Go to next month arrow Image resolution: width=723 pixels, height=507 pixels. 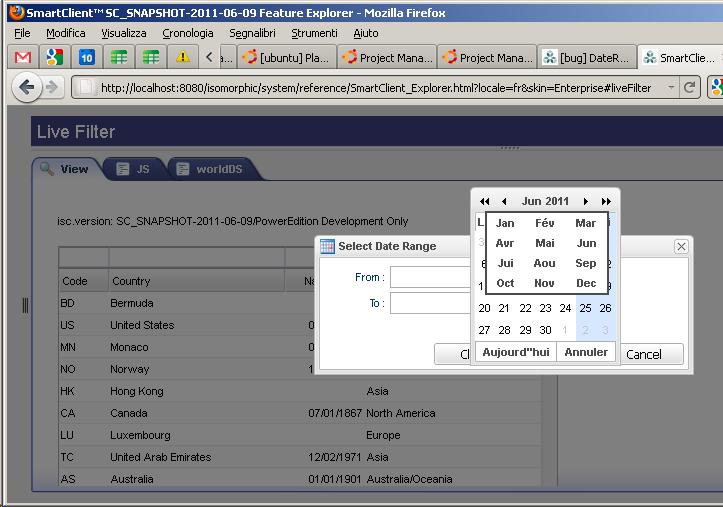586,202
